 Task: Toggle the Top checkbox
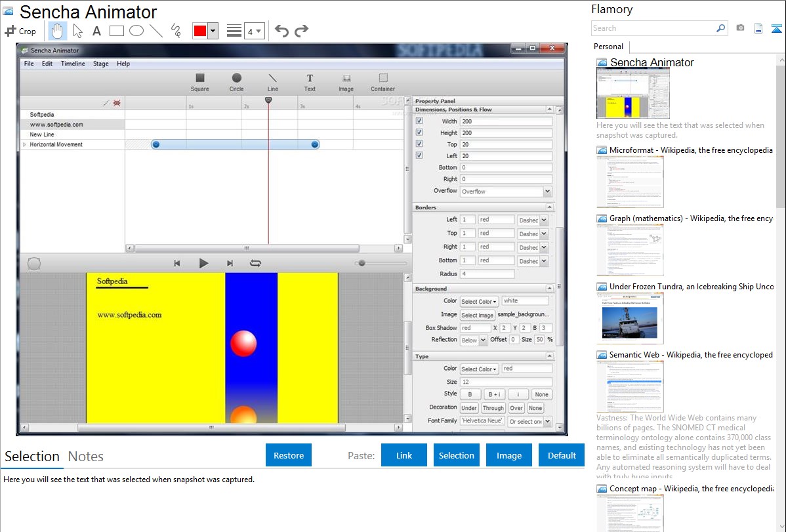(x=419, y=144)
